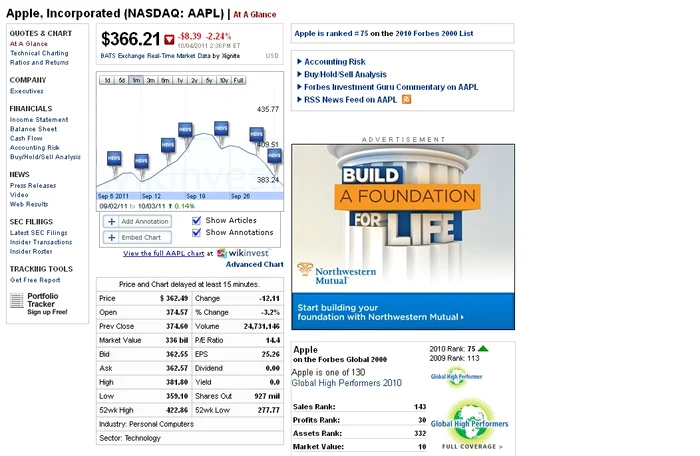Click the Shares Out value 927 mil
700x456 pixels.
point(267,396)
